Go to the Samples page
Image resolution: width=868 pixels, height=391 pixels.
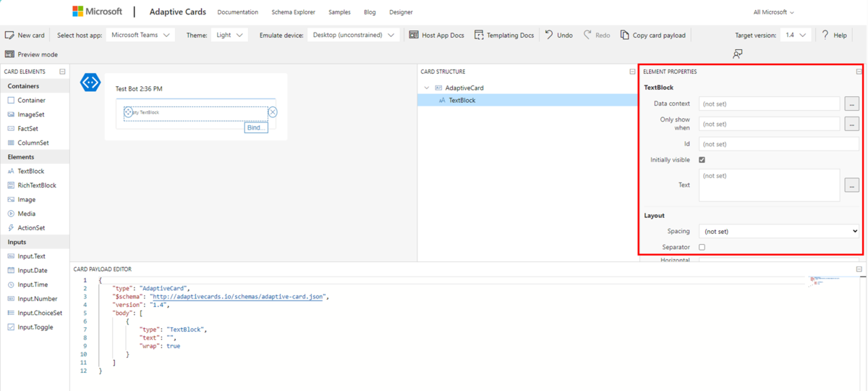click(x=339, y=12)
